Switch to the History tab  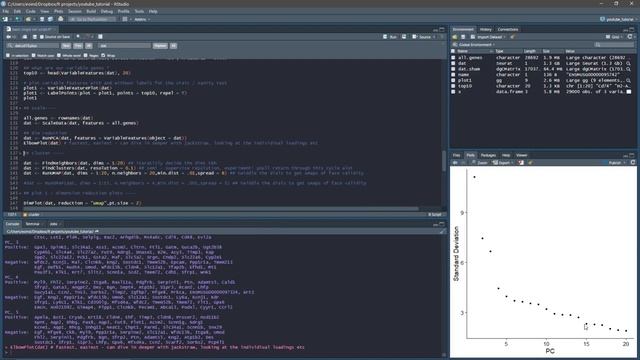pyautogui.click(x=486, y=29)
